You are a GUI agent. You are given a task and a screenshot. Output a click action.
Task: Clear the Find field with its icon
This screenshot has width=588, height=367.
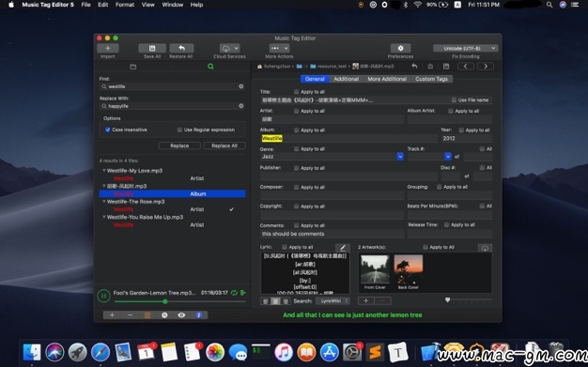tap(241, 86)
